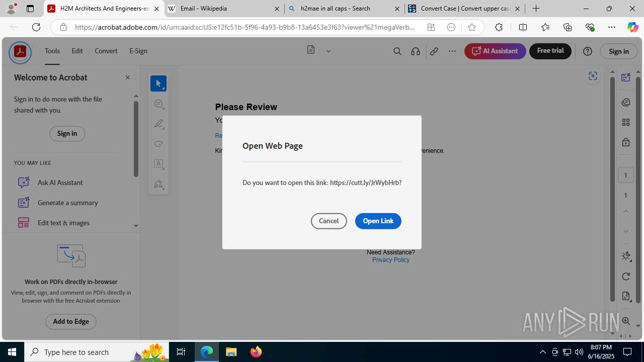The height and width of the screenshot is (362, 644).
Task: Rotate page clockwise icon on right rail
Action: click(x=626, y=276)
